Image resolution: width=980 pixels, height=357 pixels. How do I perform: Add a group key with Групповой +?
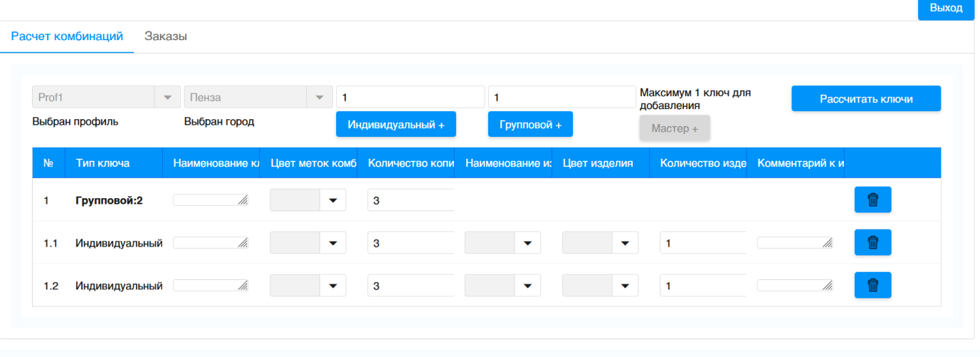(530, 125)
